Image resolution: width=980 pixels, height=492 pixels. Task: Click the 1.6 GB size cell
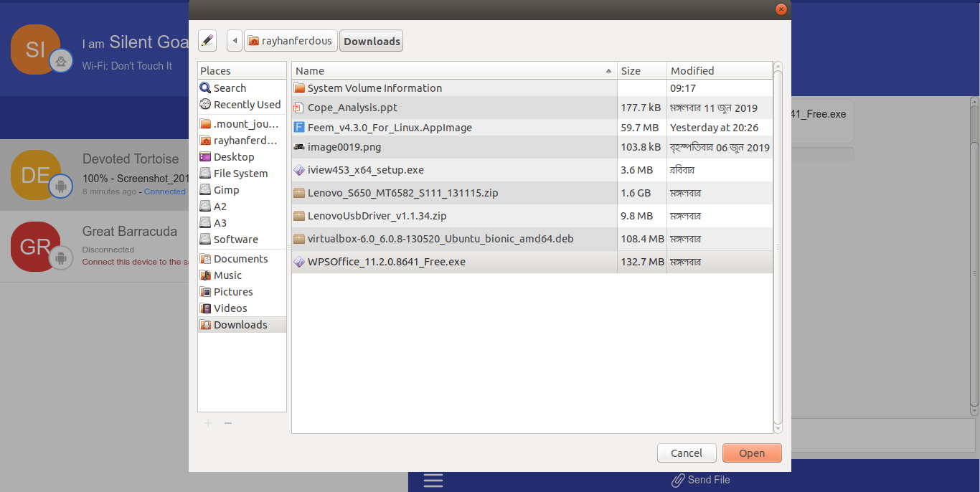[x=642, y=193]
